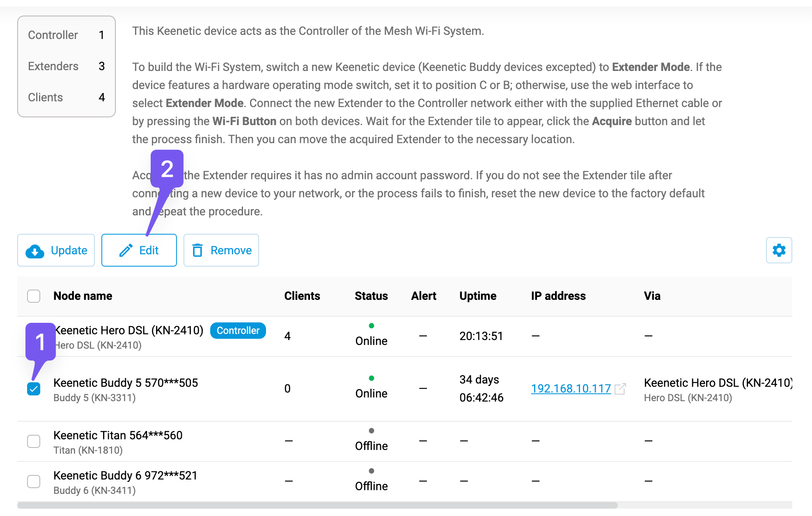Click external link icon beside 192.168.10.117
The height and width of the screenshot is (516, 812).
tap(620, 388)
